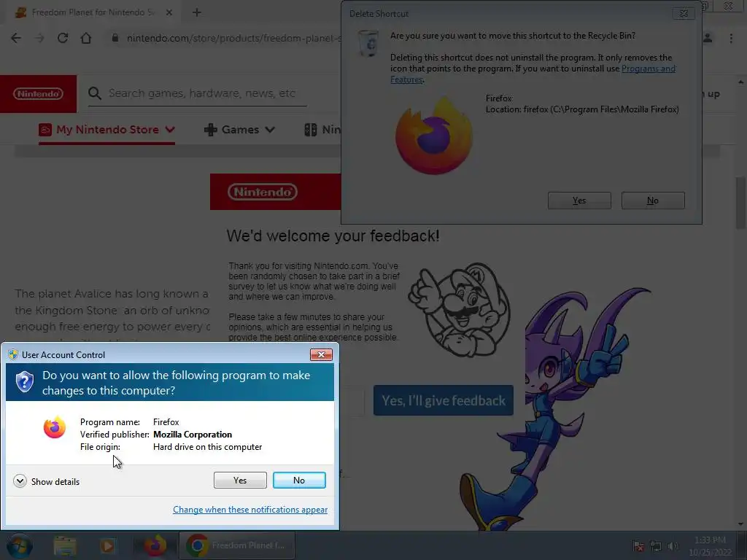
Task: Click the Recycle Bin icon in Delete Shortcut
Action: tap(368, 43)
